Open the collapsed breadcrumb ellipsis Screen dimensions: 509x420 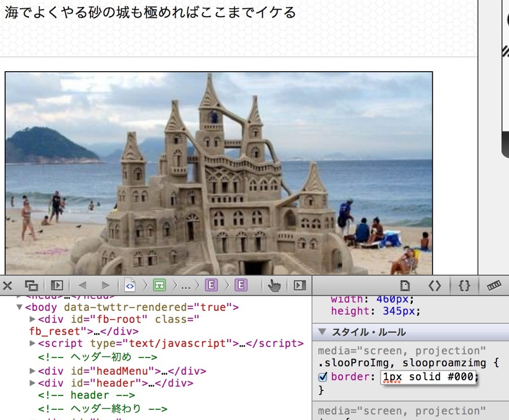pos(186,286)
